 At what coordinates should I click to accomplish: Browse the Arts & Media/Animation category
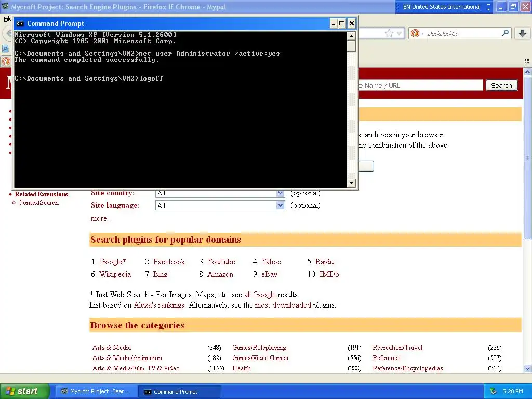point(127,358)
